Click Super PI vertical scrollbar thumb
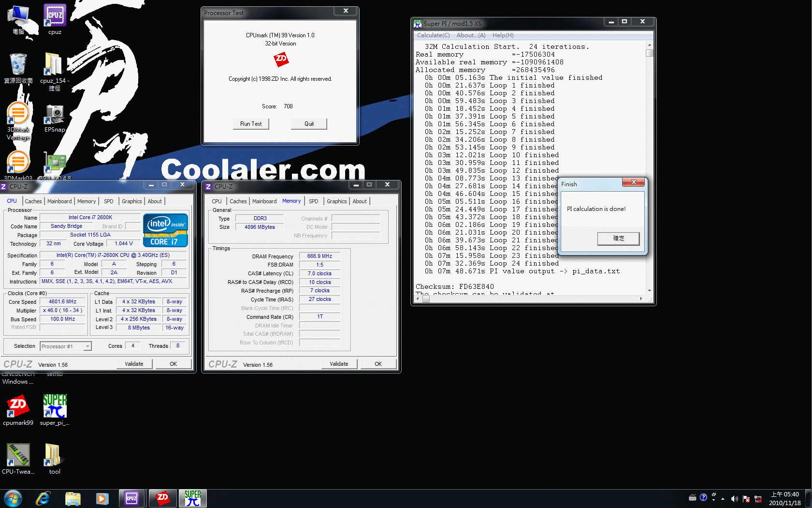Screen dimensions: 812x508 (650, 53)
